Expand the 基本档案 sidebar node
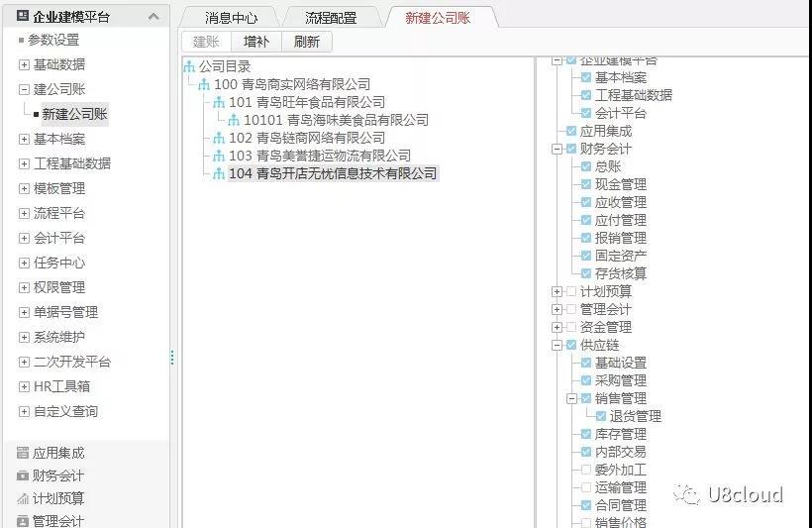Screen dimensions: 812x528 point(24,139)
